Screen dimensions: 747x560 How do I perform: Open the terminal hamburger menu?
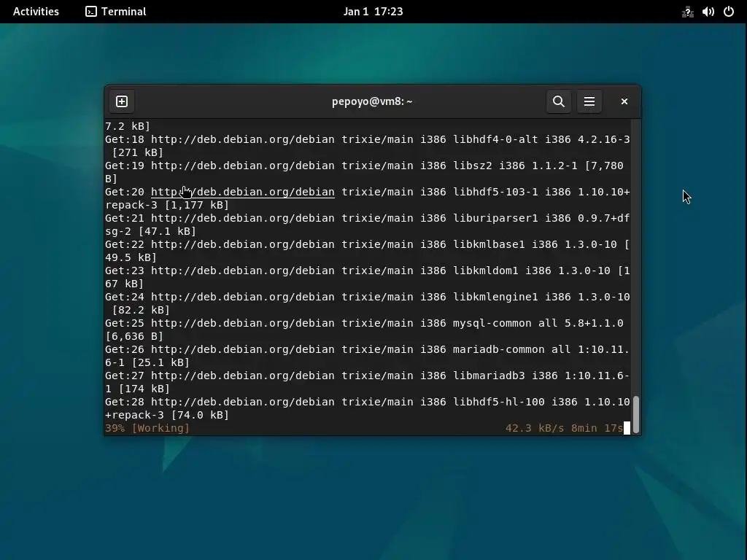point(589,101)
